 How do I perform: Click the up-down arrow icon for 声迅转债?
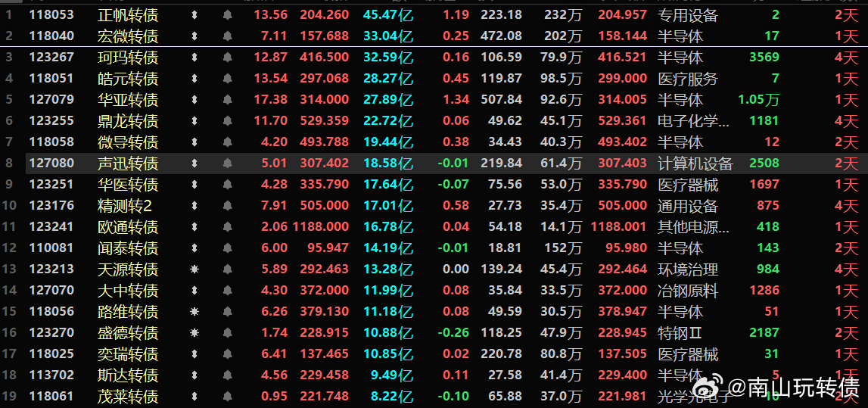(x=194, y=164)
